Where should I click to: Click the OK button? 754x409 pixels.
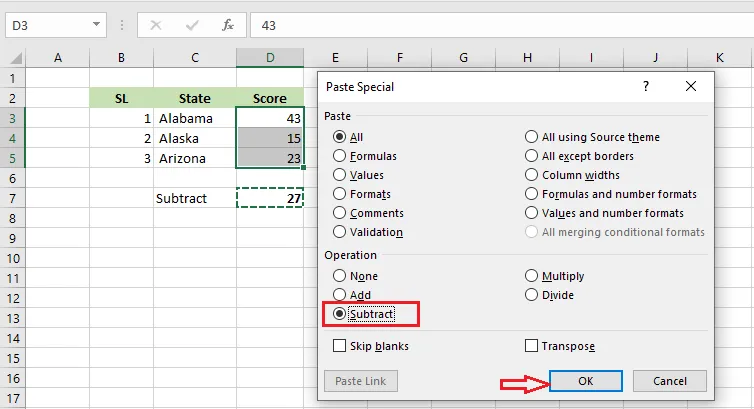[x=586, y=381]
